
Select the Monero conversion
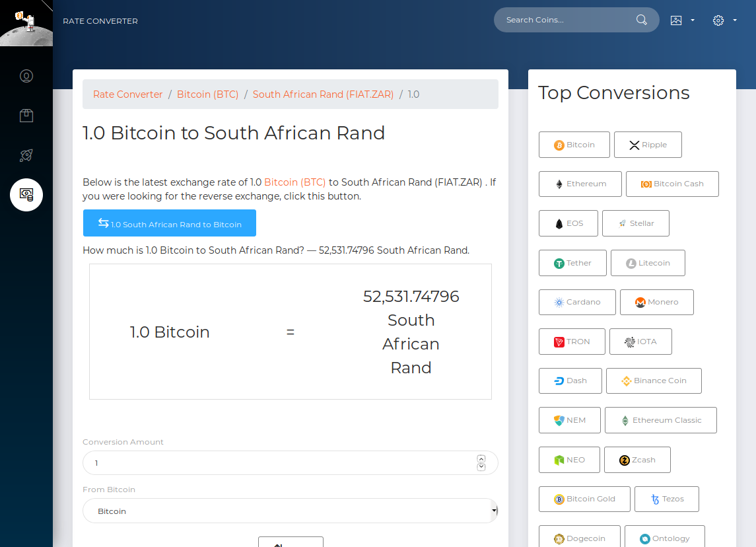(657, 302)
